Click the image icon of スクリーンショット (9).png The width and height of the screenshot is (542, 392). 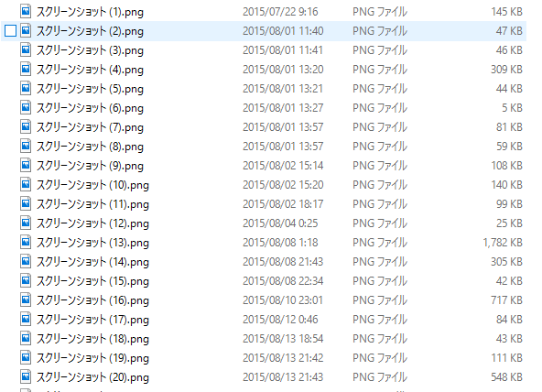(26, 166)
